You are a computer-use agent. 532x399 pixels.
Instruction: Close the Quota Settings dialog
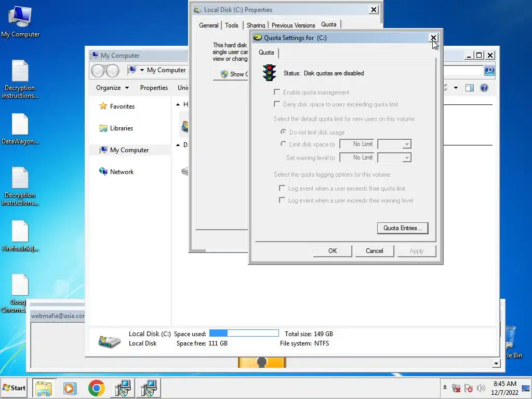[433, 37]
